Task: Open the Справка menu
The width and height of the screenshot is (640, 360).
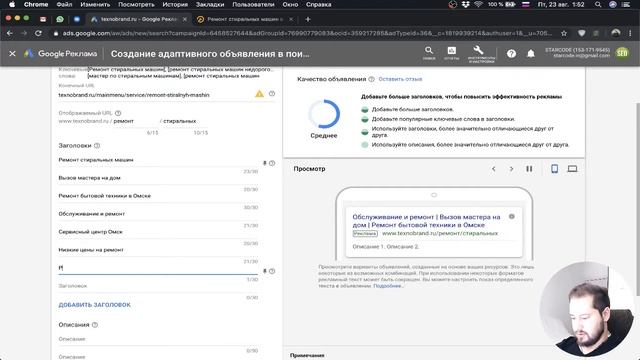Action: 318,4
